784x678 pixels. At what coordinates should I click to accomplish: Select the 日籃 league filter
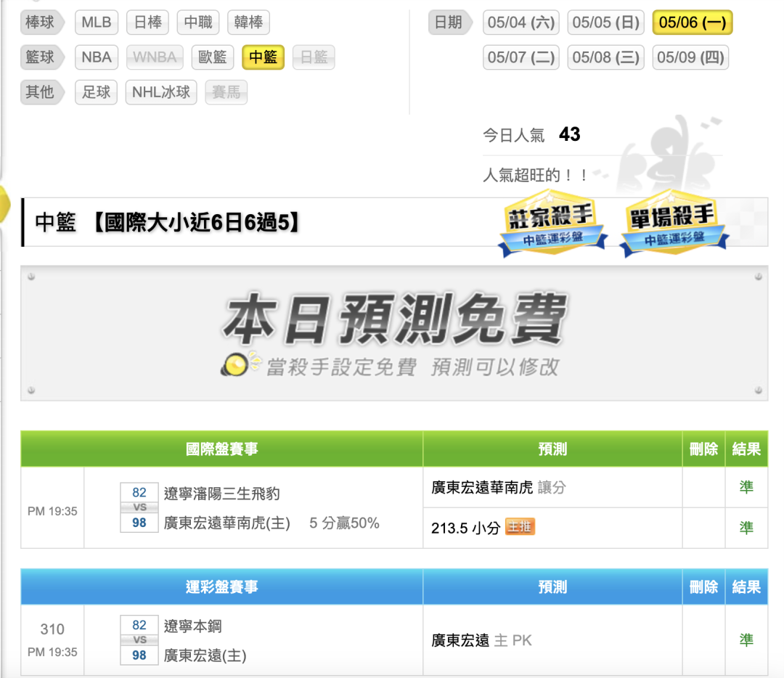coord(314,57)
